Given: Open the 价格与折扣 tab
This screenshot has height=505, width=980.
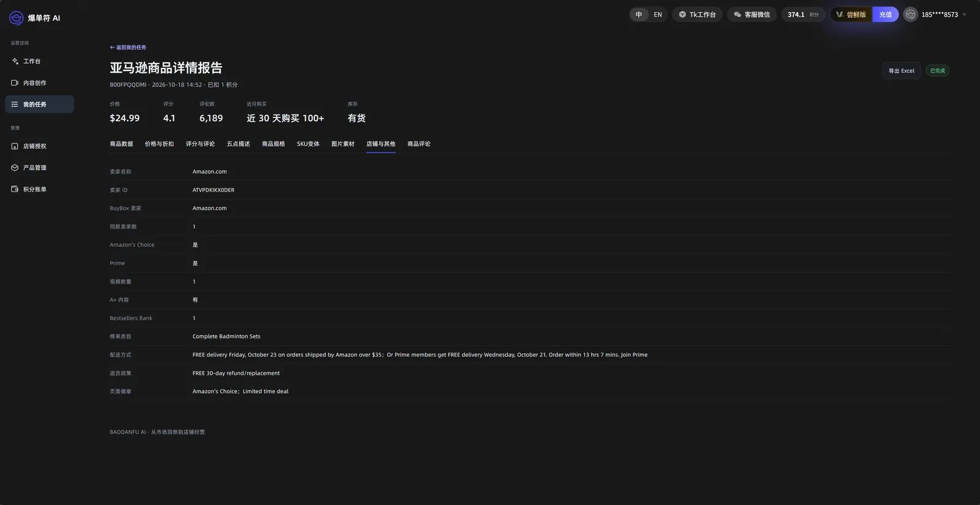Looking at the screenshot, I should pyautogui.click(x=159, y=144).
